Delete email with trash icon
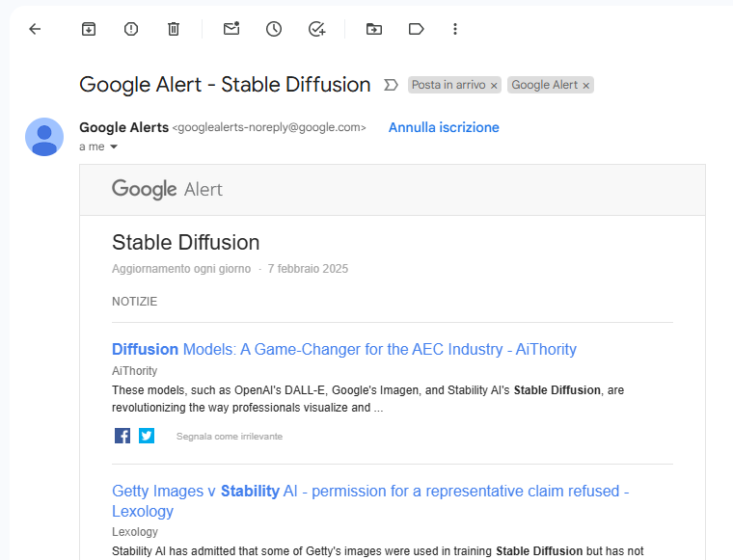Viewport: 733px width, 560px height. 174,29
